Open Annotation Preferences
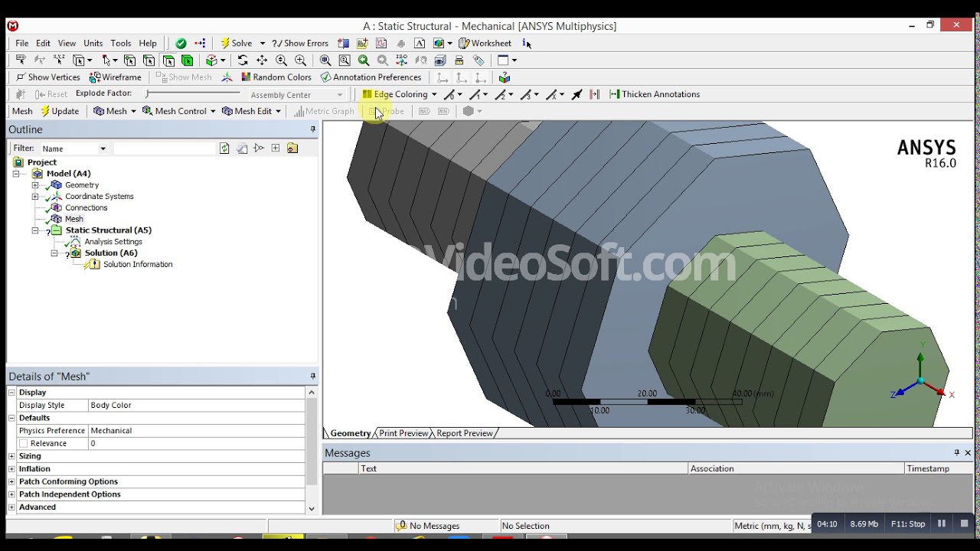Screen dimensions: 980x551 pyautogui.click(x=371, y=77)
